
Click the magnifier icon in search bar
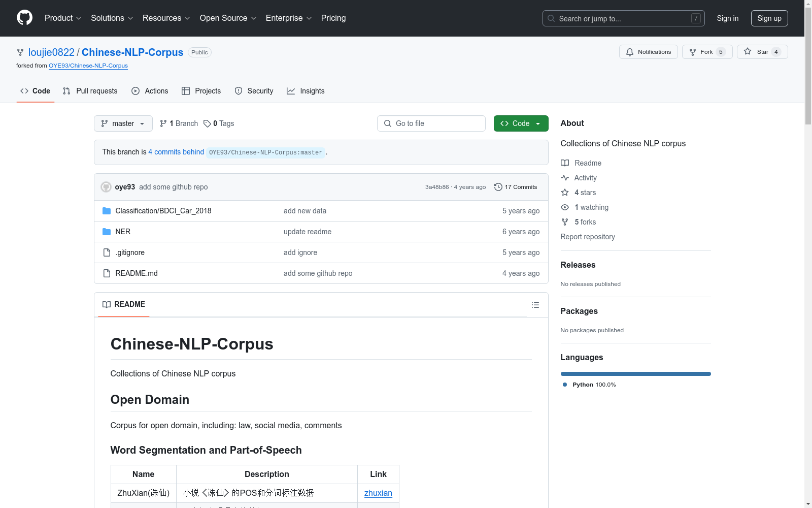pyautogui.click(x=551, y=18)
